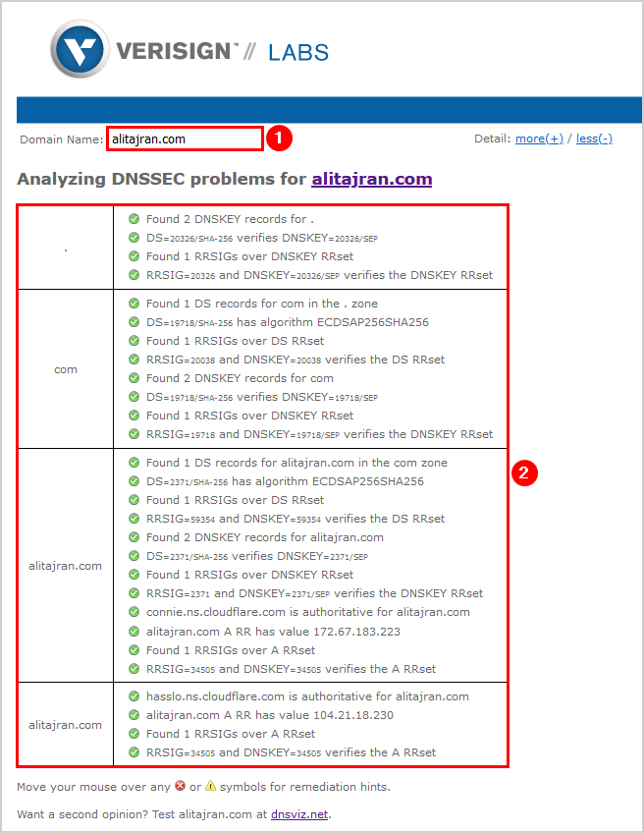
Task: Click the 'Domain Name:' label
Action: (62, 139)
